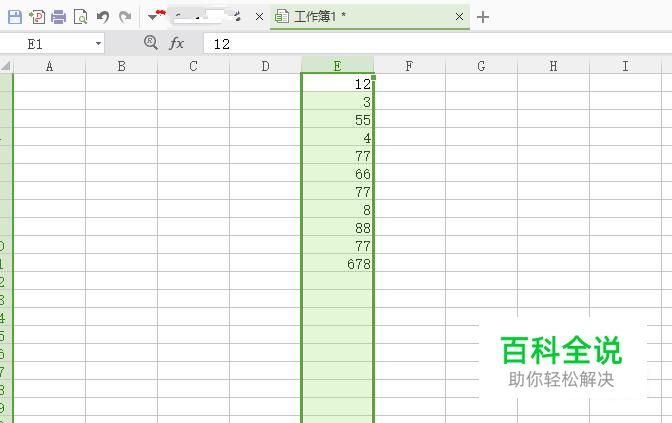Select column C header
Image resolution: width=672 pixels, height=423 pixels.
(x=194, y=66)
